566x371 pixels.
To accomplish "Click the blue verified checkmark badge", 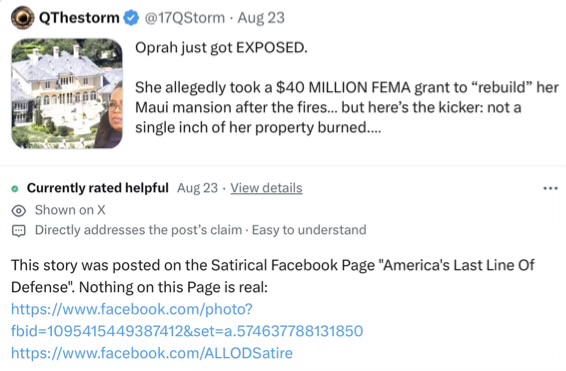I will (x=131, y=18).
